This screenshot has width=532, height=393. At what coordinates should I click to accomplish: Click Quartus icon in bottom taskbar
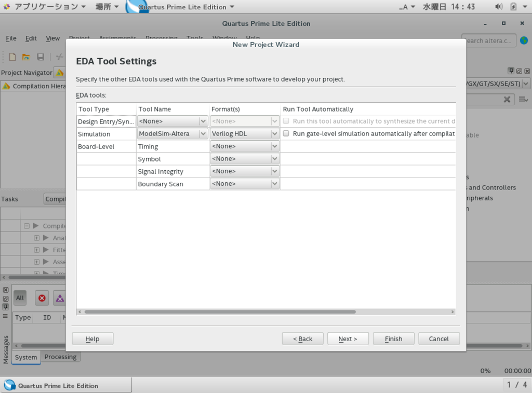click(x=9, y=385)
